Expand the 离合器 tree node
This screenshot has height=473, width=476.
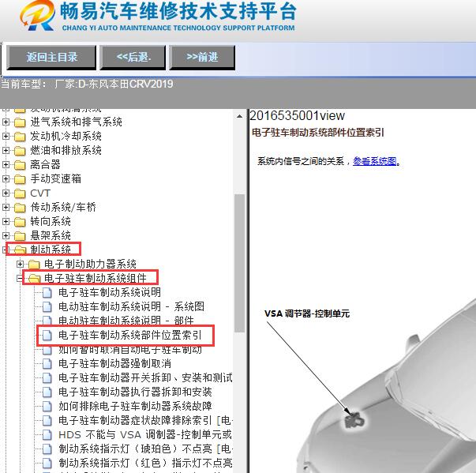(x=6, y=164)
